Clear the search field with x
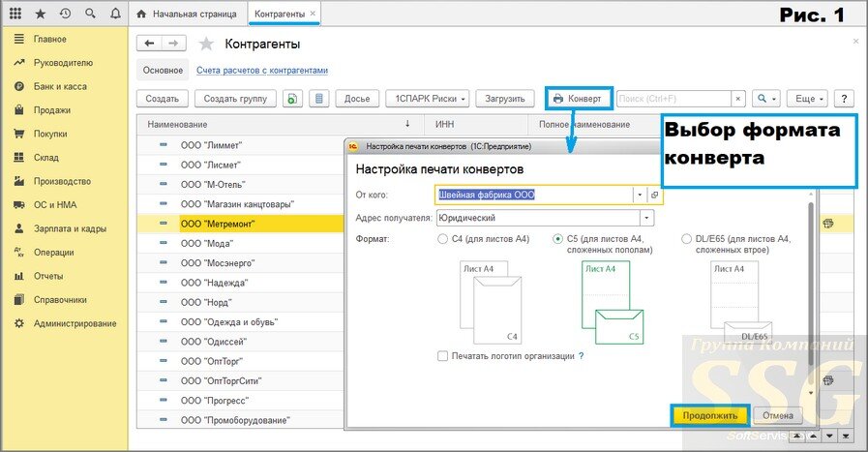The image size is (868, 452). [738, 99]
